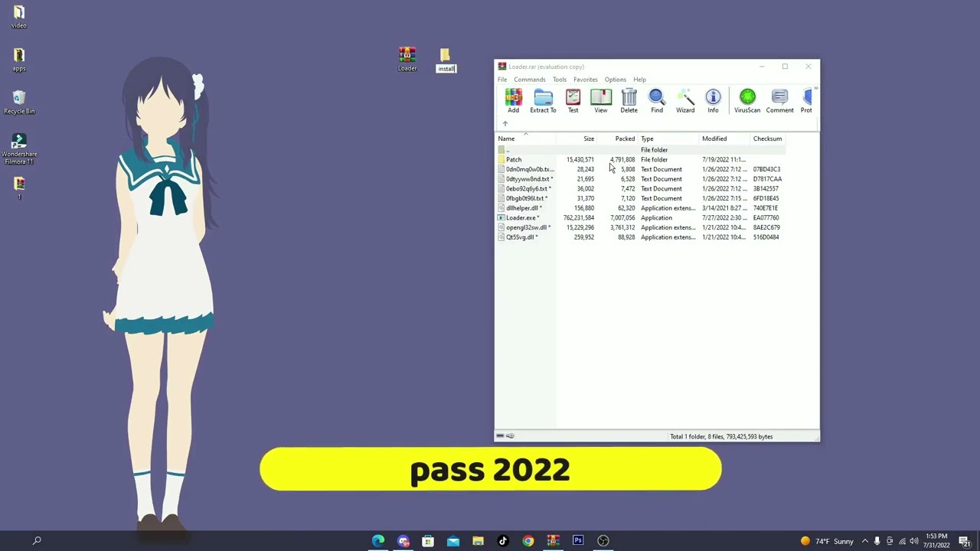Show hidden tray icons chevron
This screenshot has width=980, height=551.
pos(865,541)
